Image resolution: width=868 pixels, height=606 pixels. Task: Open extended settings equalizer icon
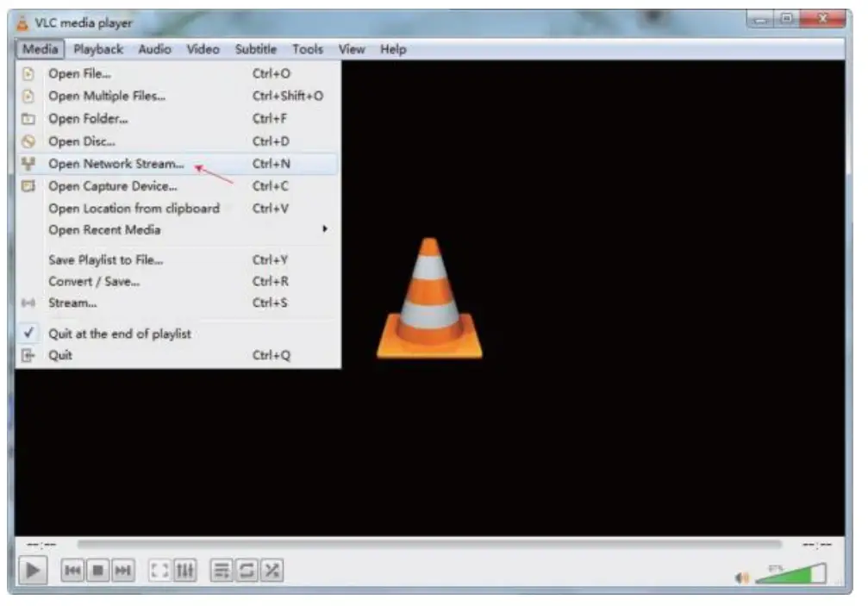(x=185, y=571)
